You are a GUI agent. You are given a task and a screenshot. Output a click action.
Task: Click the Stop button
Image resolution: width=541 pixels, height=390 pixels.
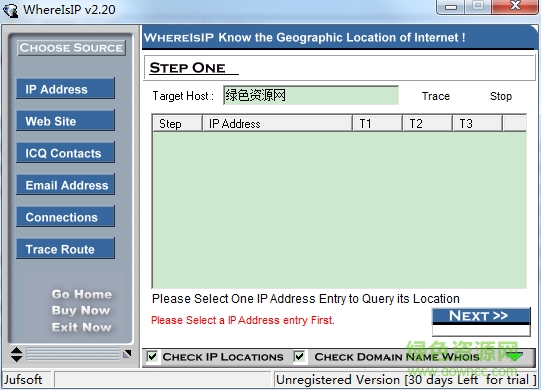pos(501,96)
